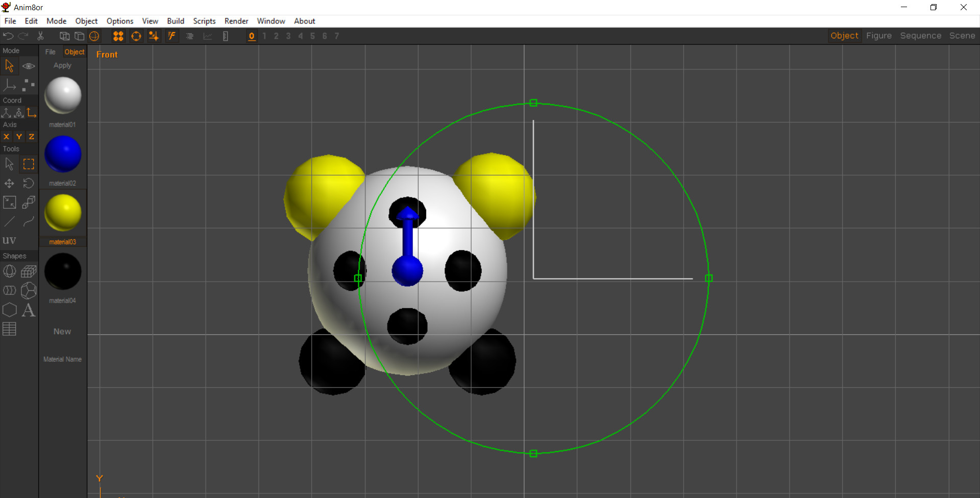Select the arrow Select tool under Tools
980x498 pixels.
9,164
